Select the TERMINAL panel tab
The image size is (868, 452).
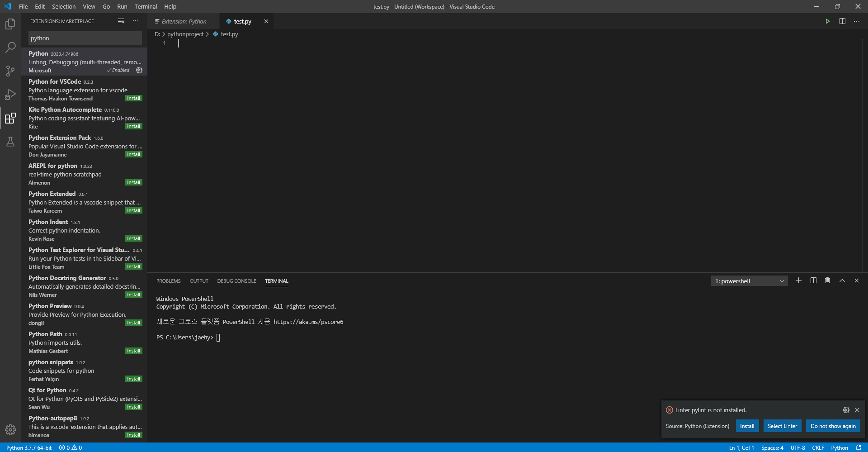point(277,281)
